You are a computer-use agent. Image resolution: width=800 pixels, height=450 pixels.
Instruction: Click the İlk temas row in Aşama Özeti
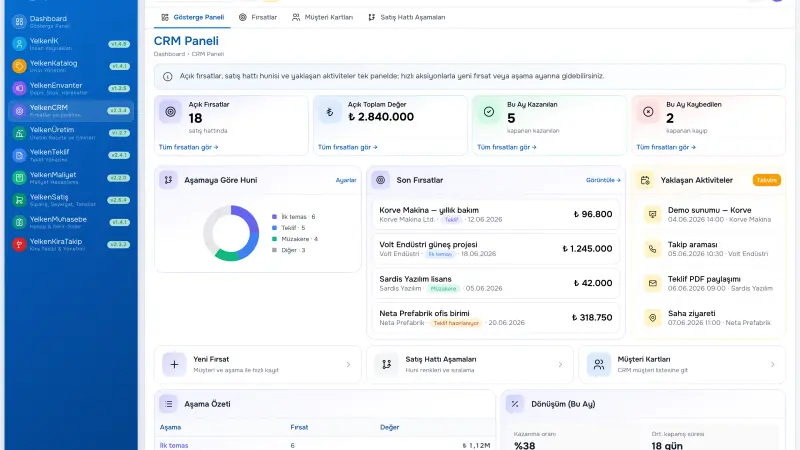point(324,445)
